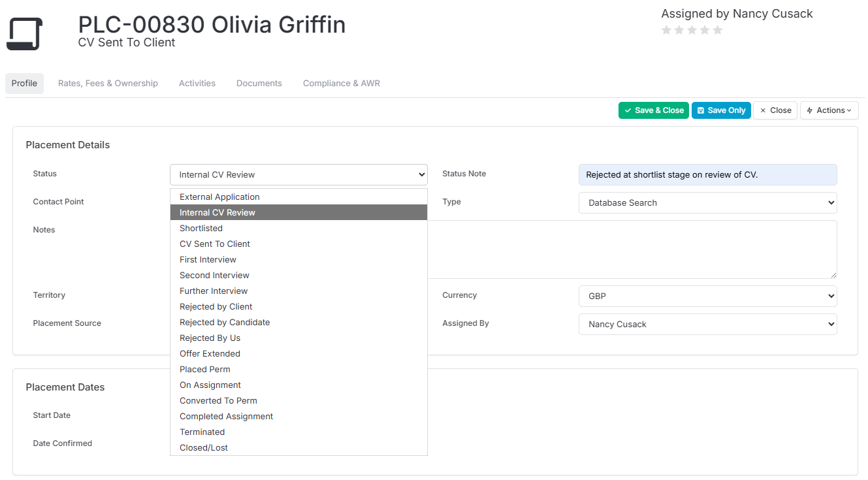
Task: Click the Start Date field label
Action: click(52, 415)
